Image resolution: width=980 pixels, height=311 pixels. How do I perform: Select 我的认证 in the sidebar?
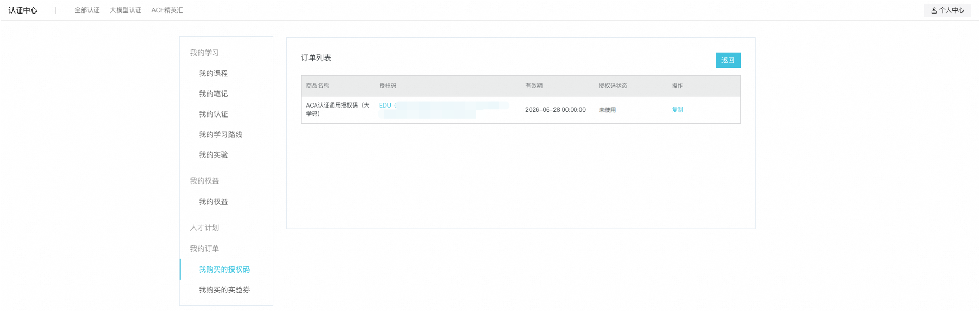coord(213,114)
